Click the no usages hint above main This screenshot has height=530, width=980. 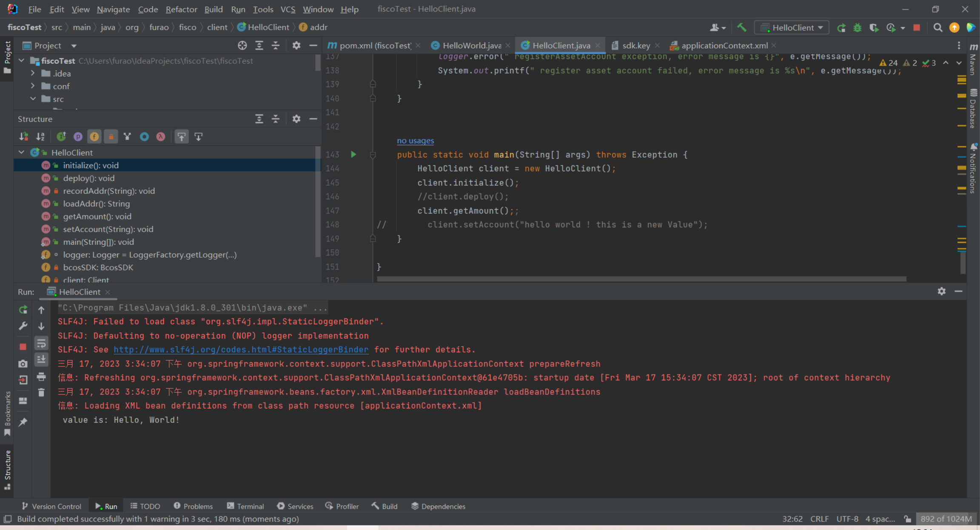point(415,141)
